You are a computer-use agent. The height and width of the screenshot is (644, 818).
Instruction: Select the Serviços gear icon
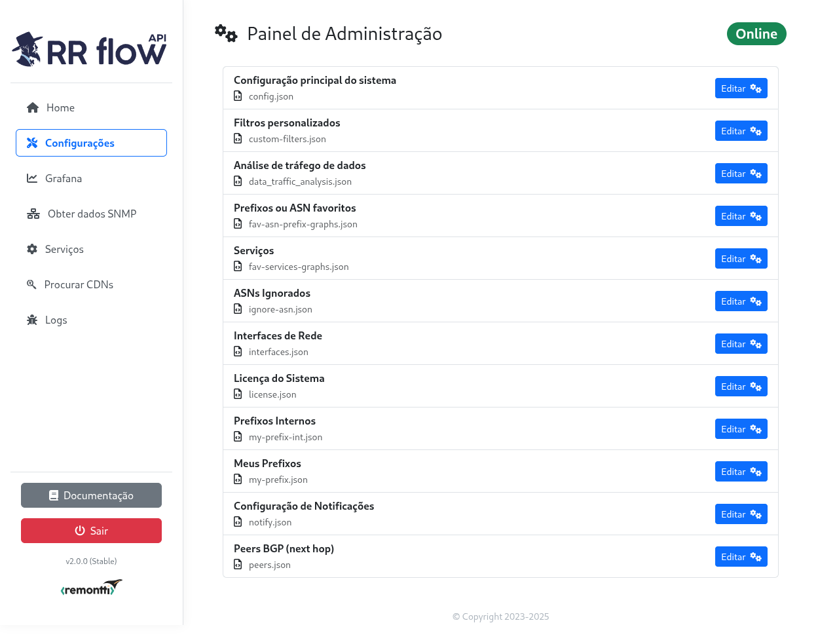pos(31,248)
